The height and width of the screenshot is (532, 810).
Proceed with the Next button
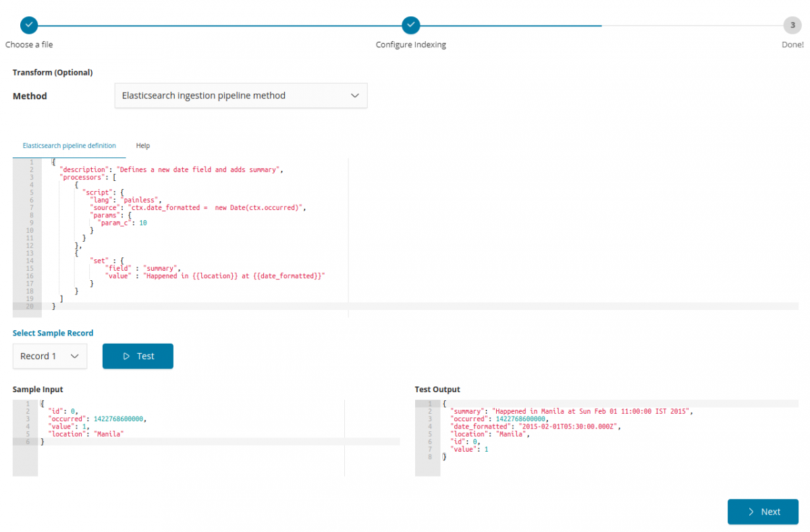click(763, 512)
